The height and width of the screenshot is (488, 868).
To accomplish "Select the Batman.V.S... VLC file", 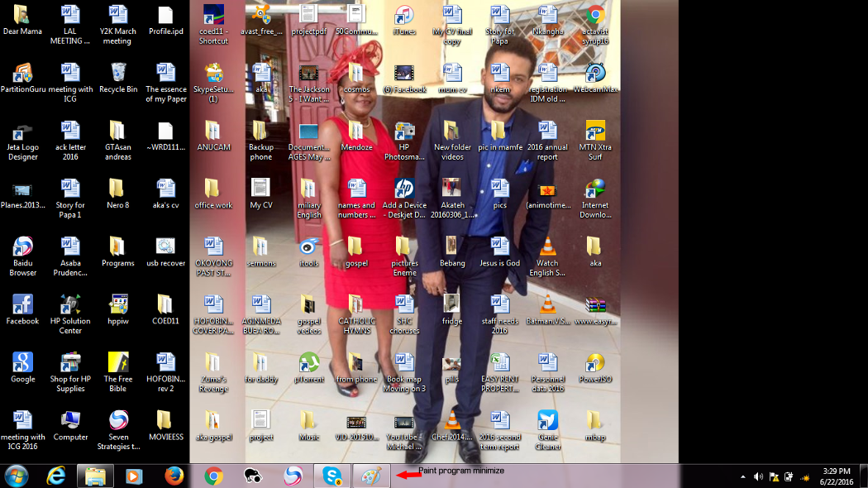I will tap(547, 309).
